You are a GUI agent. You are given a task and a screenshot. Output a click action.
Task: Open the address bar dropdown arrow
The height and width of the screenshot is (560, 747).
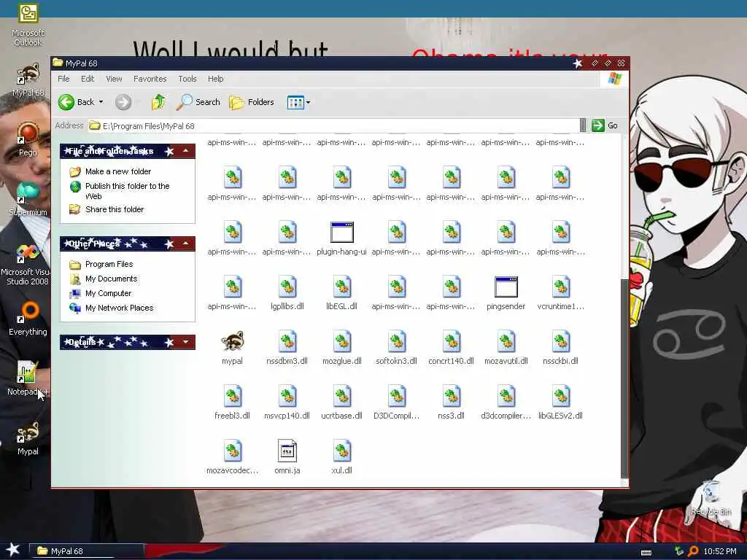(x=583, y=125)
